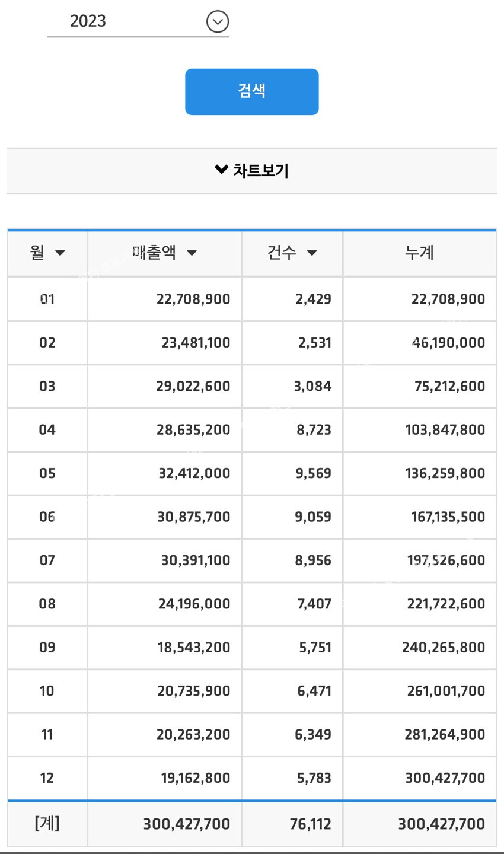The image size is (504, 854).
Task: Click the 누계 column header
Action: coord(419,253)
